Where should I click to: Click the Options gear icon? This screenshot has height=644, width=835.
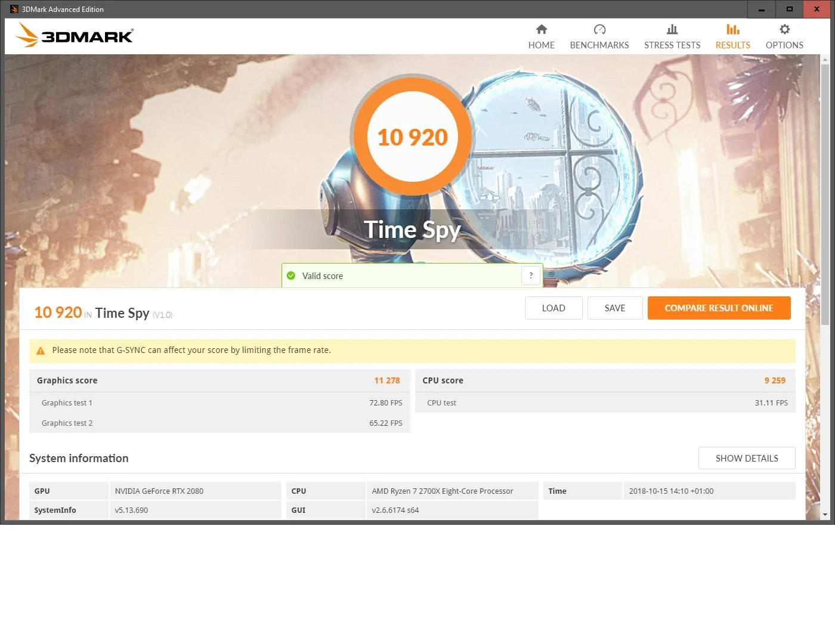pyautogui.click(x=784, y=29)
